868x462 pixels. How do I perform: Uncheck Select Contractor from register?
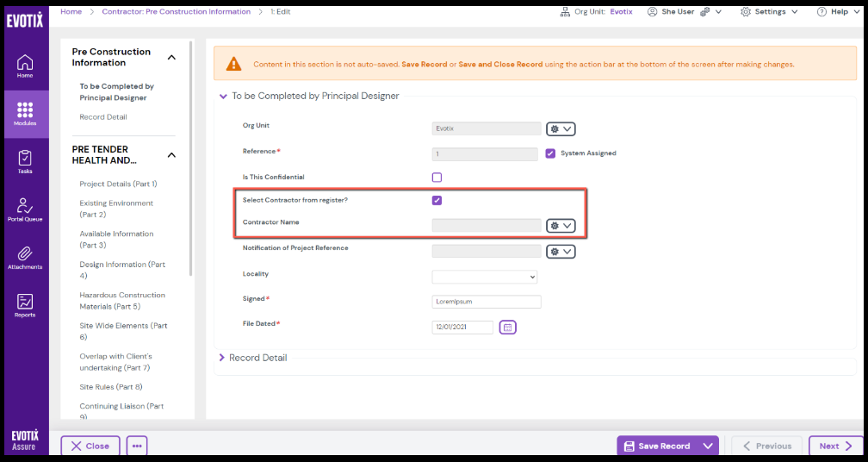click(x=437, y=201)
